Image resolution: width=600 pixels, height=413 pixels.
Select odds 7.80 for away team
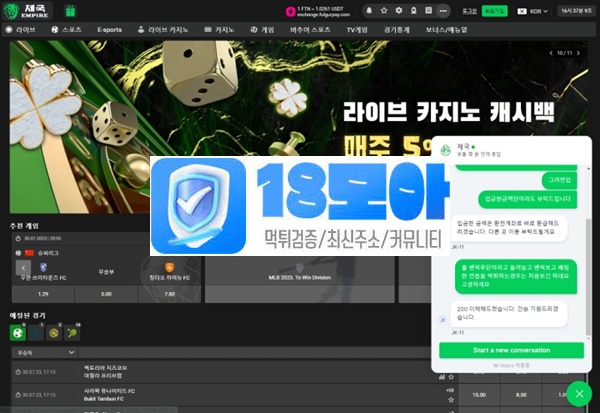[170, 294]
